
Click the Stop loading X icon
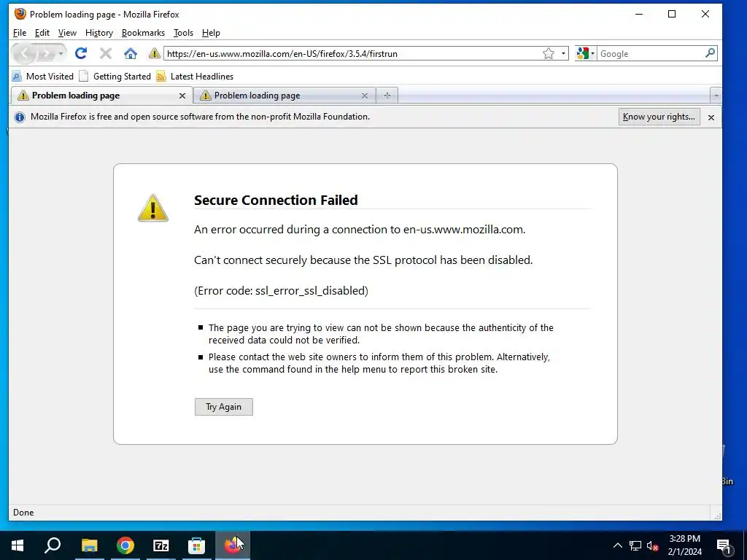[x=106, y=53]
